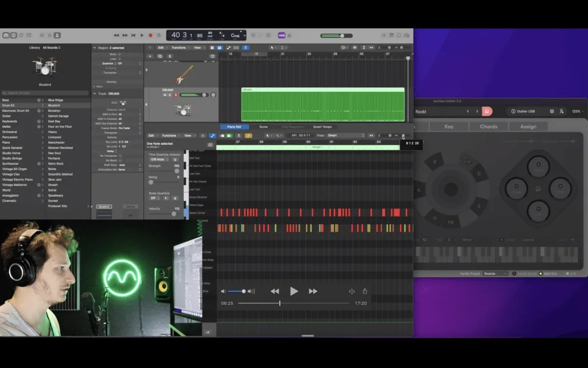588x368 pixels.
Task: Toggle the yellow Link button in Piano Roll
Action: [x=248, y=135]
